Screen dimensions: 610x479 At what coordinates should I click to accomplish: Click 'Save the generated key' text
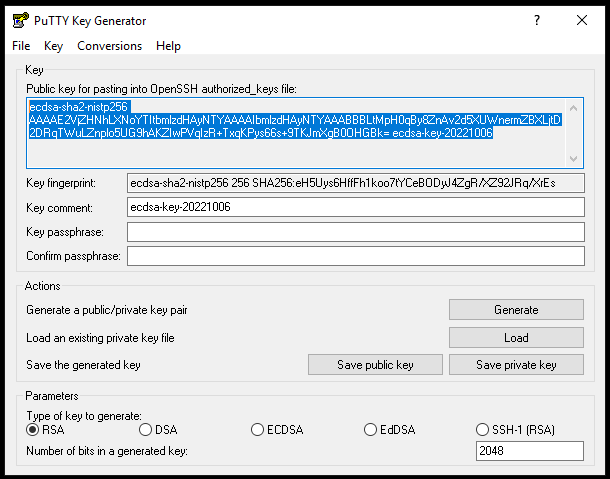tap(83, 365)
